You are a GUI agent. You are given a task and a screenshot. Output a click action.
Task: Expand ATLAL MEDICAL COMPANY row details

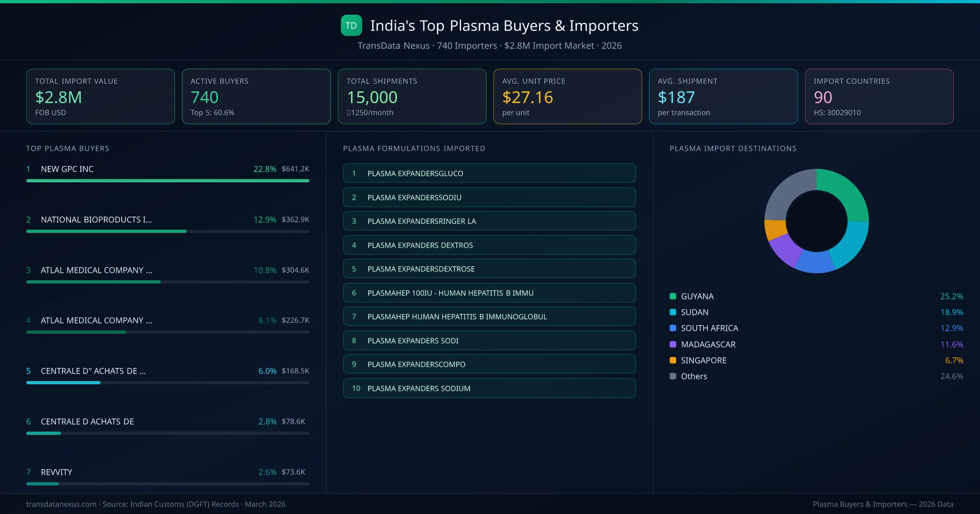tap(96, 270)
